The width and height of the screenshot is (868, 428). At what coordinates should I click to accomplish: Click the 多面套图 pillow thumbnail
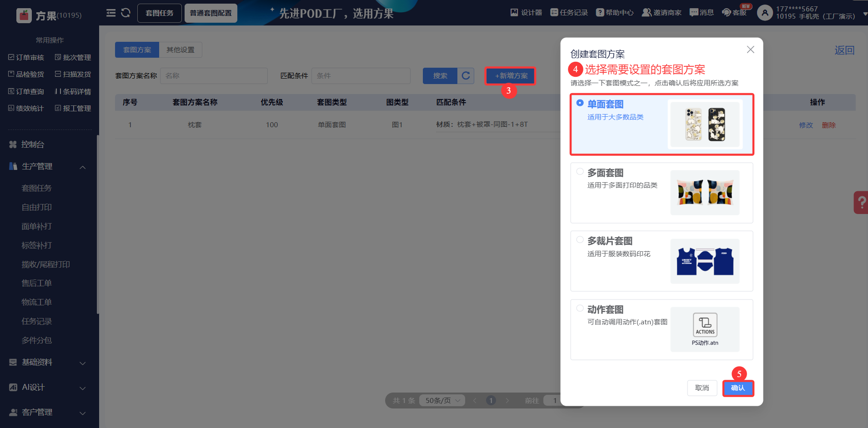tap(705, 193)
